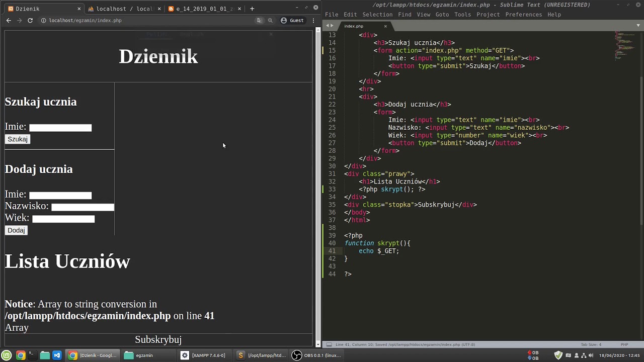Click the date and time clock

pos(619,355)
